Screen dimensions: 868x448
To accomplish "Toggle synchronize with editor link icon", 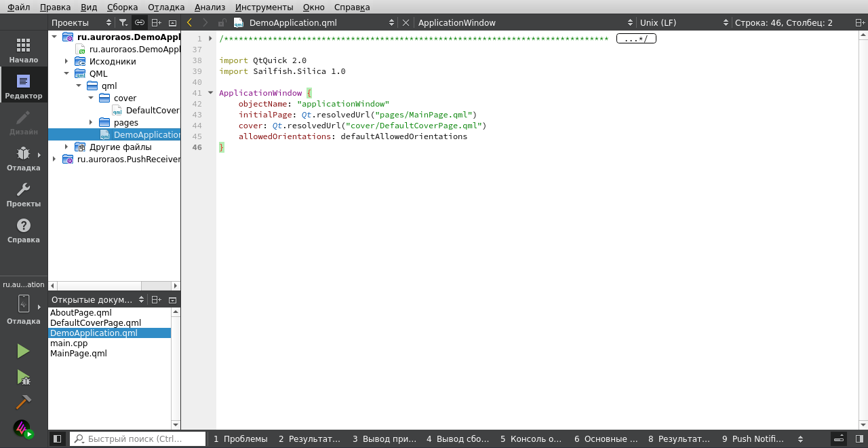I will [x=139, y=22].
